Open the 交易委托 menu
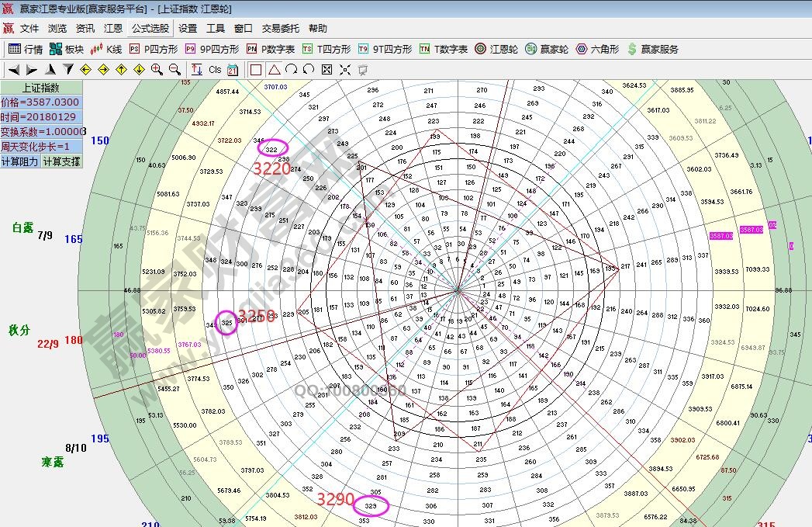The image size is (812, 527). (280, 29)
